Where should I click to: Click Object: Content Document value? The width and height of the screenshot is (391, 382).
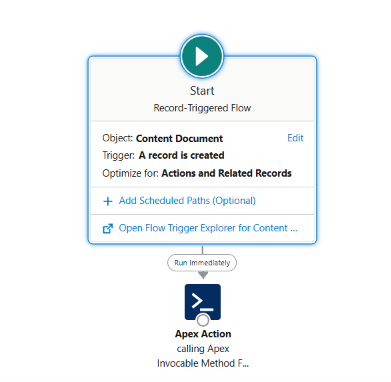pos(179,138)
